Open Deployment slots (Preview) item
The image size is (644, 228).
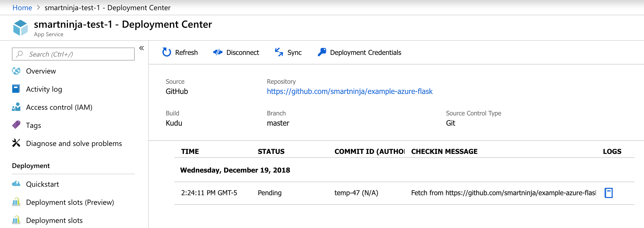(70, 202)
